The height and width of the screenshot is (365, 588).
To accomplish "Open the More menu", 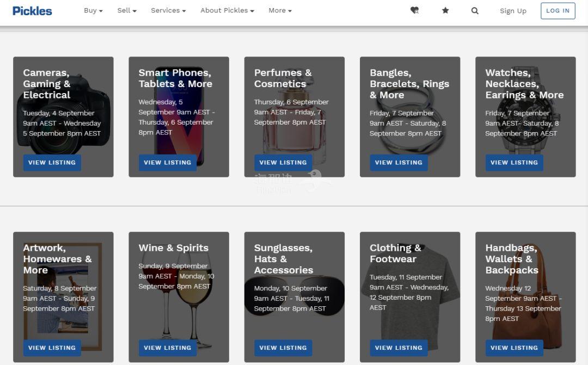I will click(x=280, y=10).
